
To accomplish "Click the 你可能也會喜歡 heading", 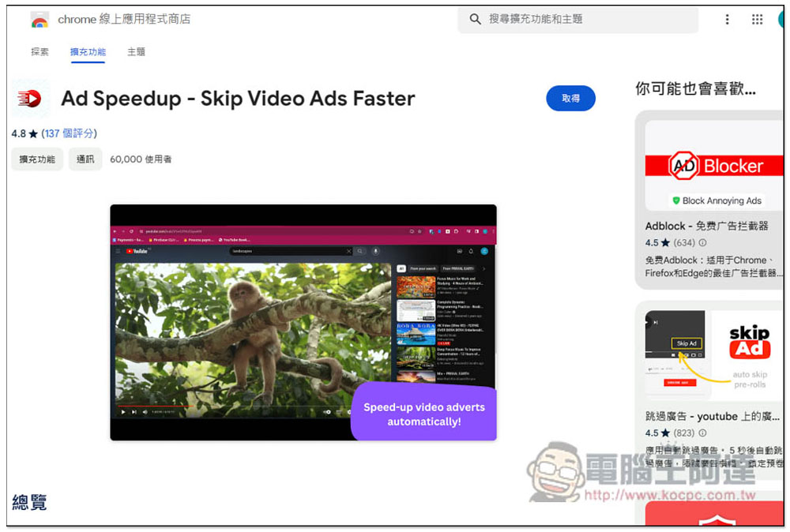I will pyautogui.click(x=695, y=88).
